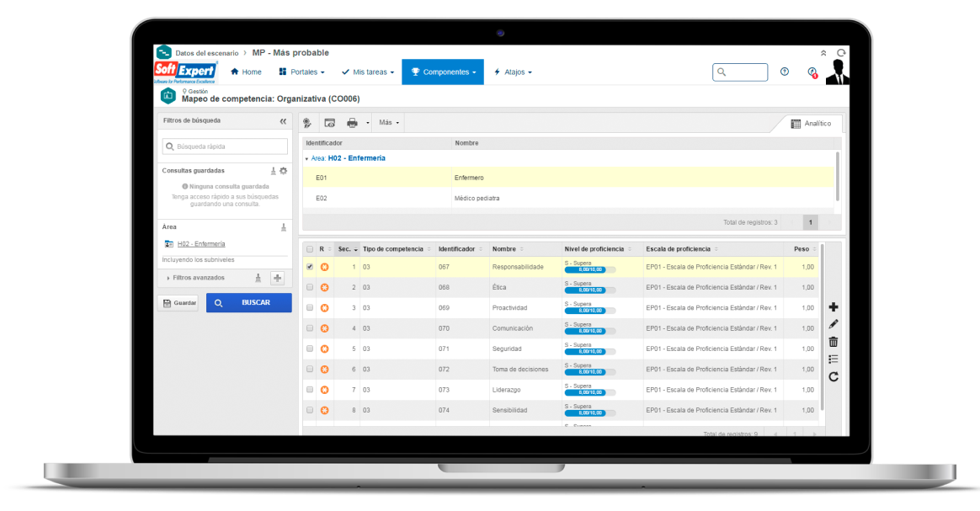Select the preview/view record toolbar icon
Viewport: 980px width, 511px height.
[x=330, y=122]
